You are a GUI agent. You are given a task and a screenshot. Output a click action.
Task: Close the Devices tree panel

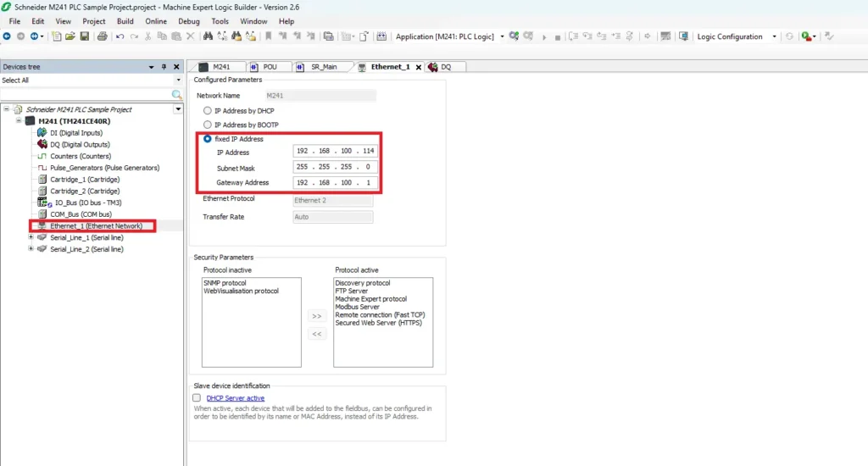click(176, 67)
